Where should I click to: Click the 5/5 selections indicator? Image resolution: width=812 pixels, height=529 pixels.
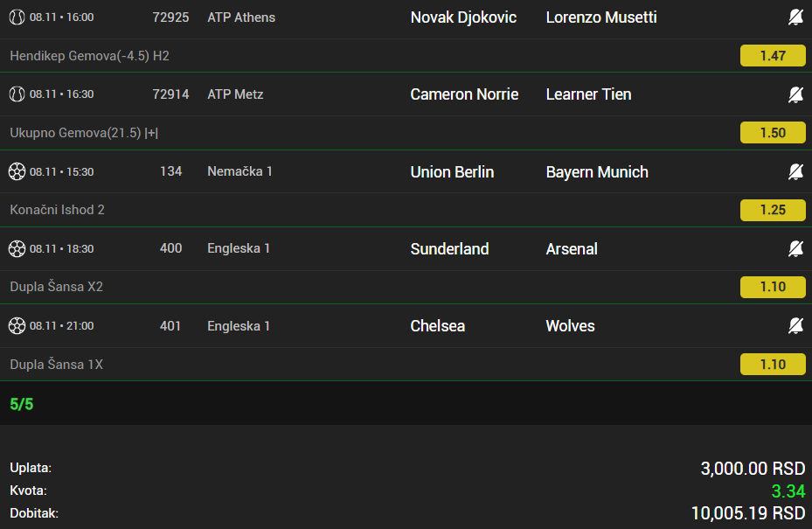22,404
